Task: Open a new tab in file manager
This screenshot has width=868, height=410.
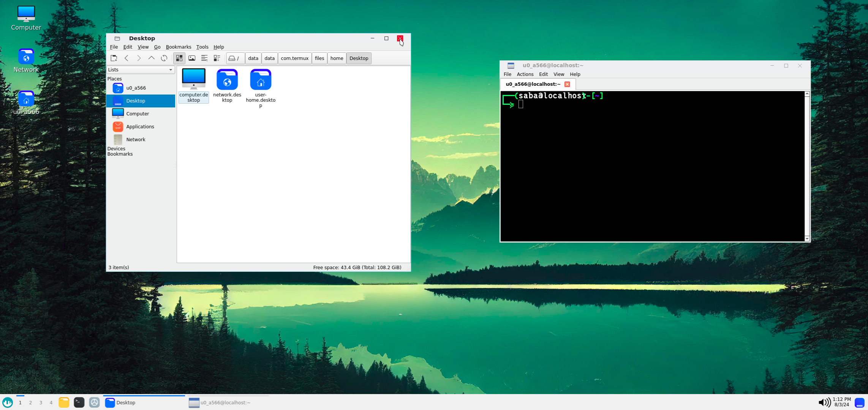Action: click(114, 58)
